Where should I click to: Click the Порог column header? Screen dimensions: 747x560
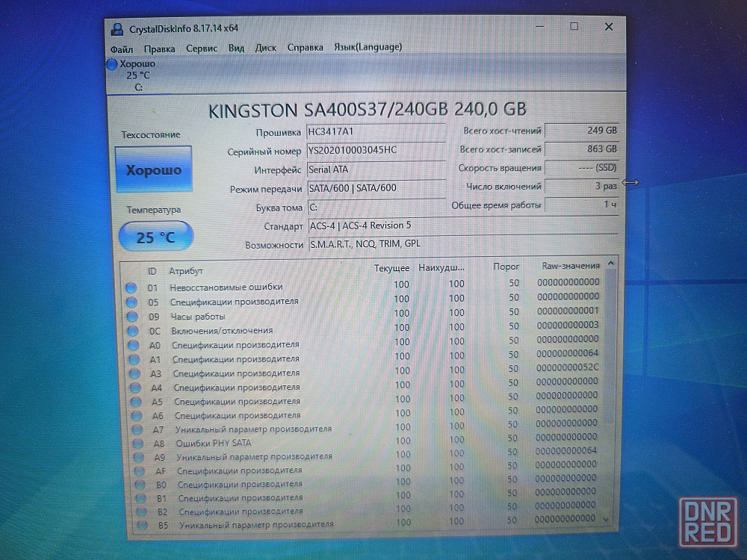click(x=506, y=267)
